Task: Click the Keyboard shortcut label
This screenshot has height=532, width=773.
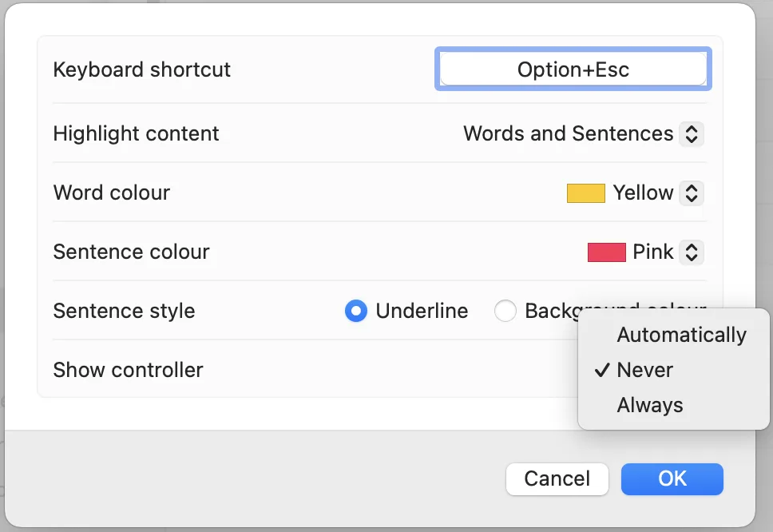Action: coord(141,69)
